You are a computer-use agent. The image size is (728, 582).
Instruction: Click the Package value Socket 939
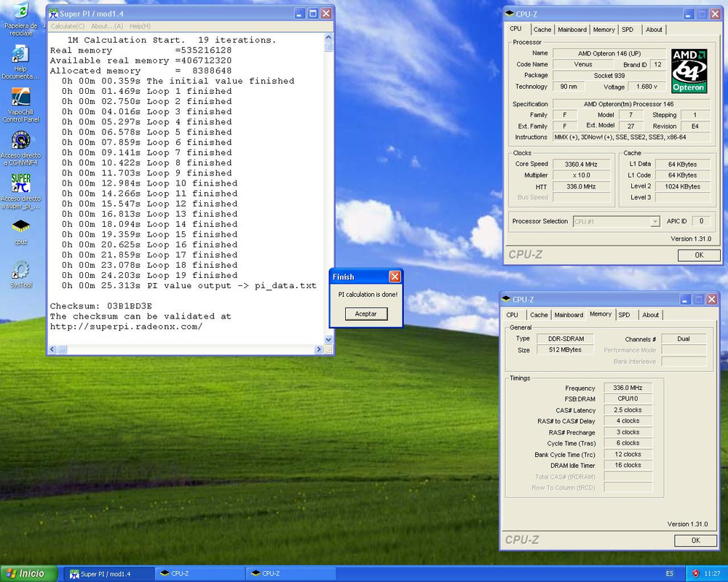tap(609, 76)
